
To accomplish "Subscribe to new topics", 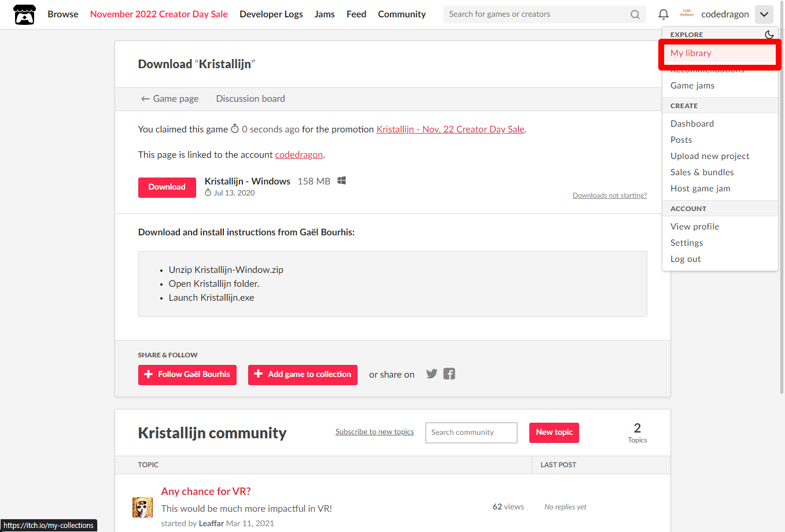I will coord(375,432).
